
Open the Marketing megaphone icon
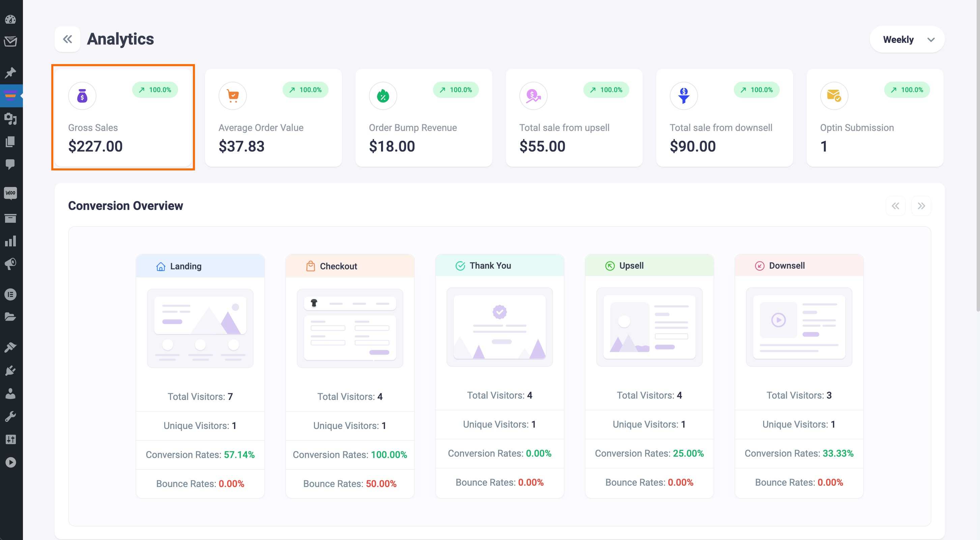(11, 264)
